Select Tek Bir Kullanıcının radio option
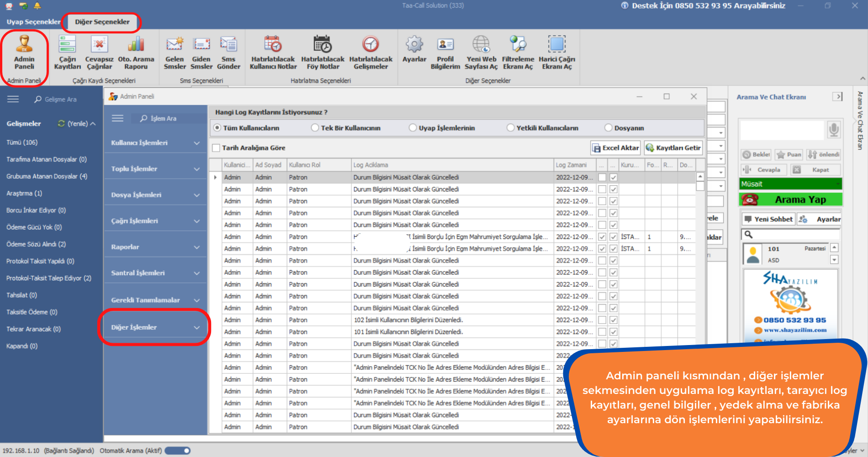The width and height of the screenshot is (868, 457). (315, 128)
